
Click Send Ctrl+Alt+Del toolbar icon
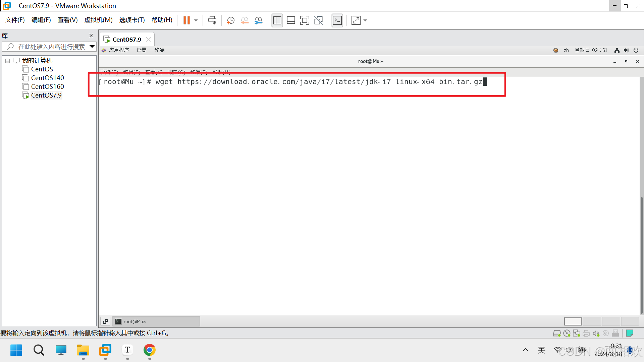click(x=212, y=20)
